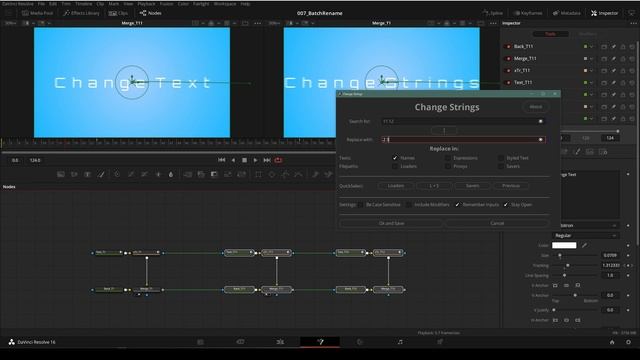Click the Savers QuickSelect button
640x360 pixels.
coord(472,186)
